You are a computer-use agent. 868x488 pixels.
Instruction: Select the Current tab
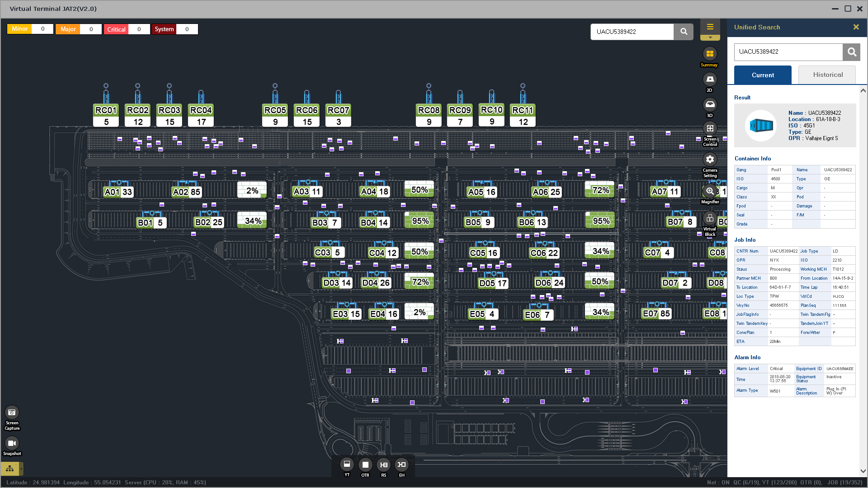[763, 75]
